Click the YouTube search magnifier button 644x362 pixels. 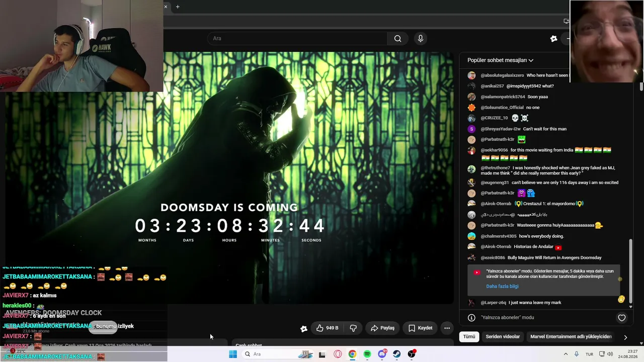pos(397,39)
